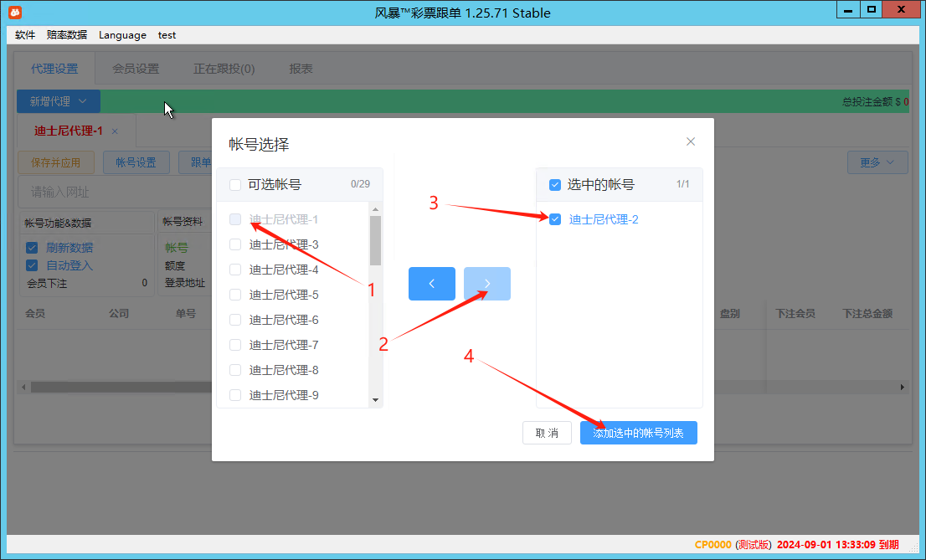
Task: Open the Language menu
Action: pos(122,35)
